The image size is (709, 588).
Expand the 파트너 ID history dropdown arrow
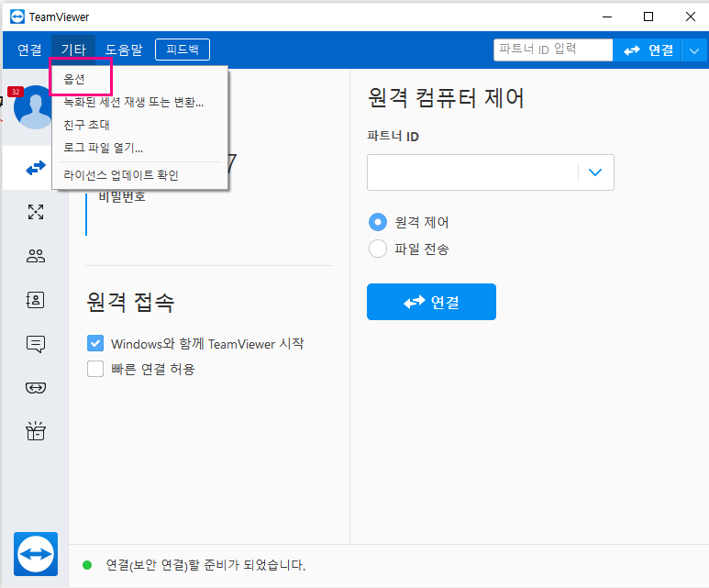(595, 172)
